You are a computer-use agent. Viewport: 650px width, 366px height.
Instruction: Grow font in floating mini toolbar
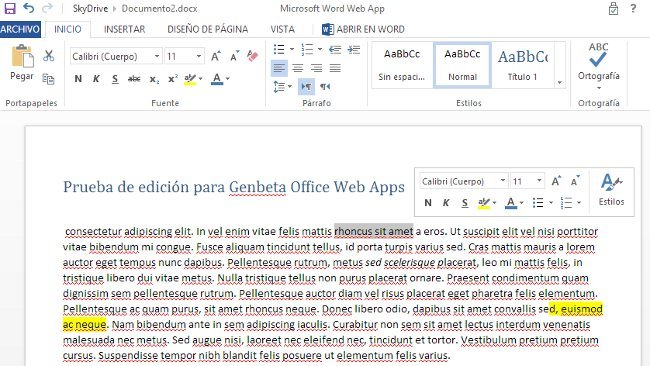[x=556, y=181]
